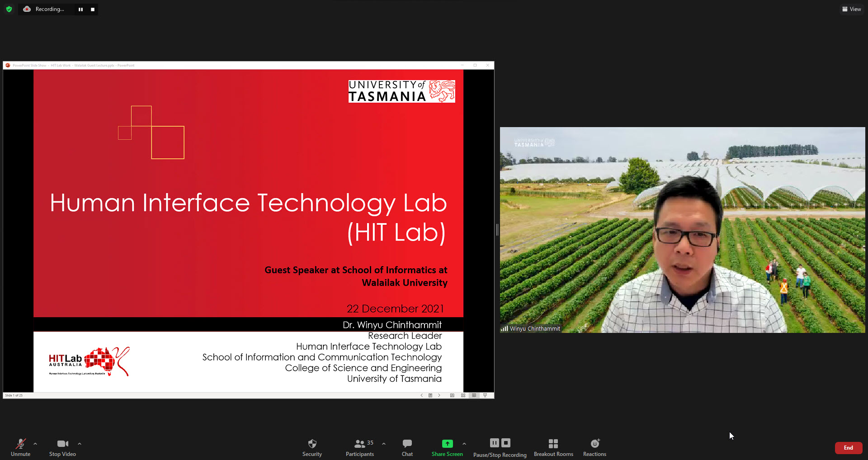
Task: Click the green Share Screen icon
Action: point(447,444)
